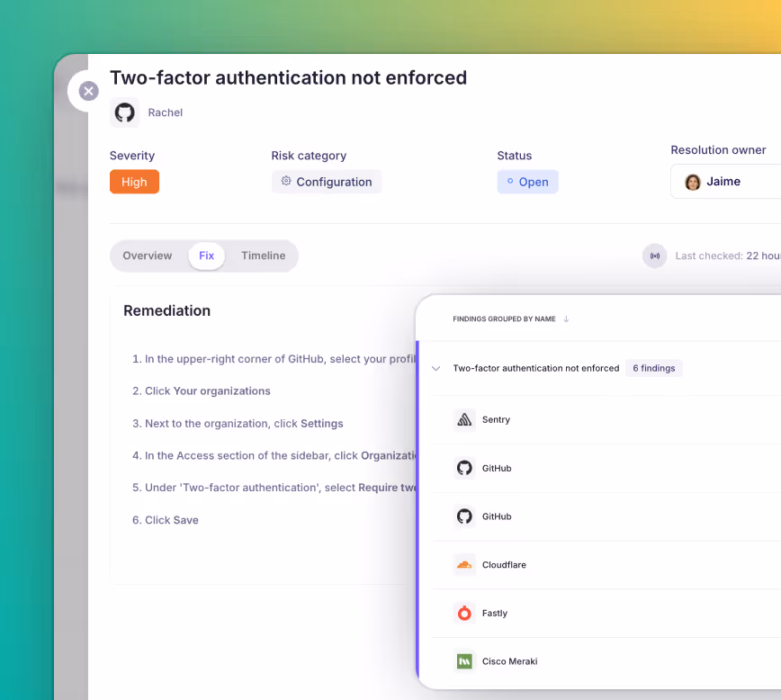Image resolution: width=781 pixels, height=700 pixels.
Task: Select the GitHub icon next to Rachel
Action: click(124, 112)
